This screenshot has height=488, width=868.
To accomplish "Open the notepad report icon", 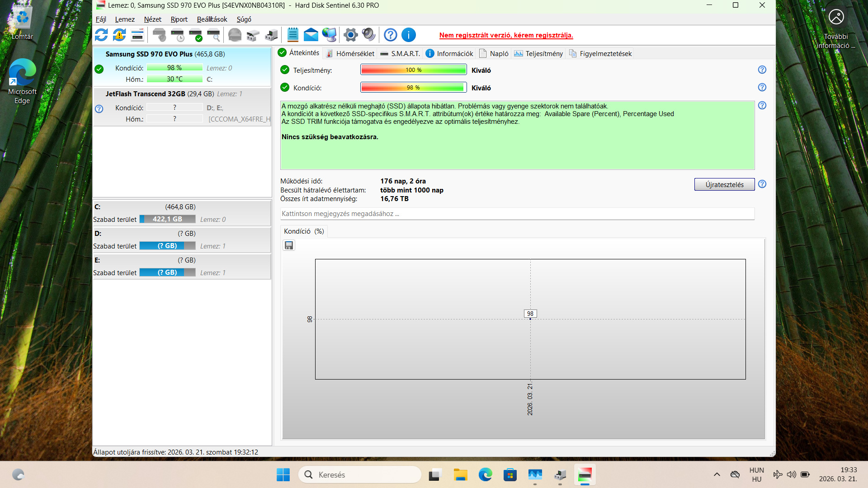I will pyautogui.click(x=292, y=35).
